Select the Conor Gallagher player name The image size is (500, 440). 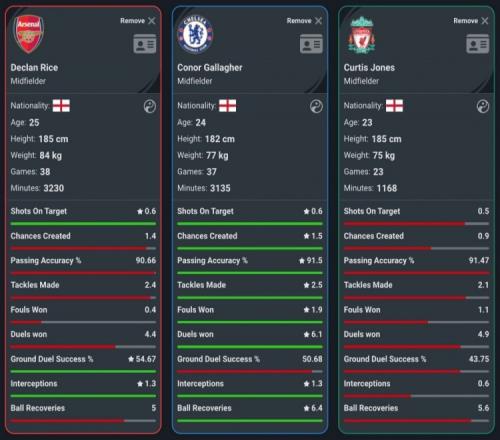(x=210, y=68)
